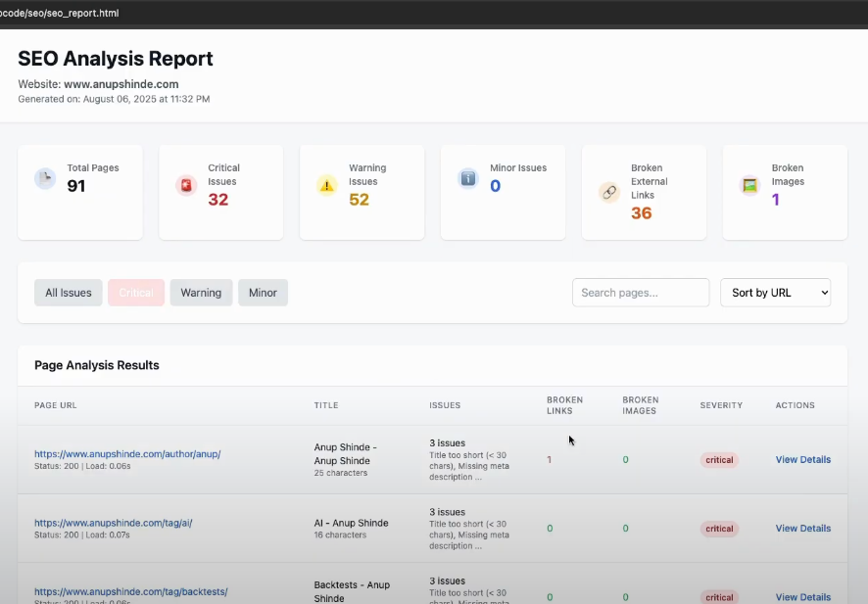Viewport: 868px width, 604px height.
Task: View Details for the tag/ai page
Action: 802,528
